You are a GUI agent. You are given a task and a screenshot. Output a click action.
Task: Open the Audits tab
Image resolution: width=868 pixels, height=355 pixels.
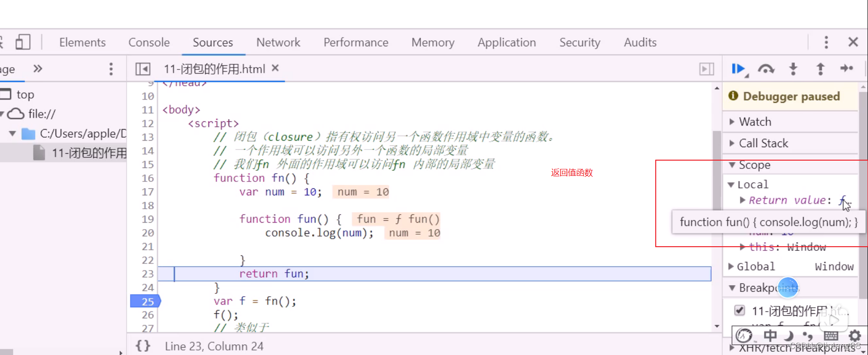coord(640,42)
